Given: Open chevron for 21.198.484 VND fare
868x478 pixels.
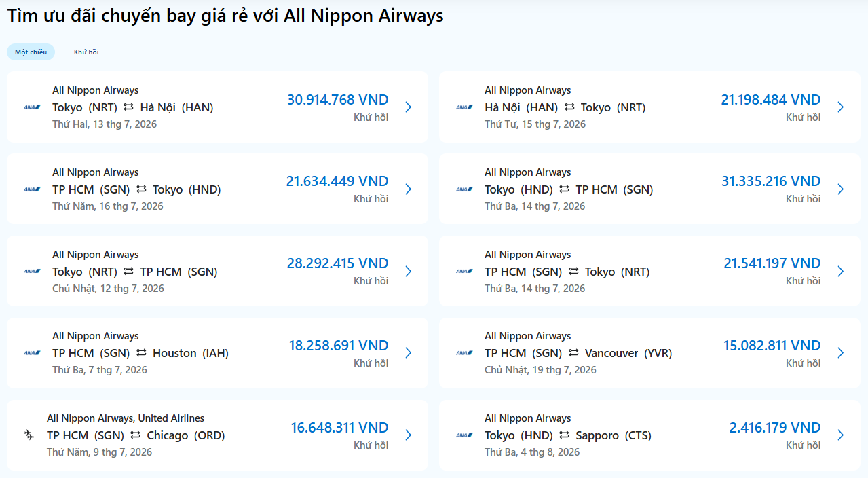Looking at the screenshot, I should [x=841, y=107].
